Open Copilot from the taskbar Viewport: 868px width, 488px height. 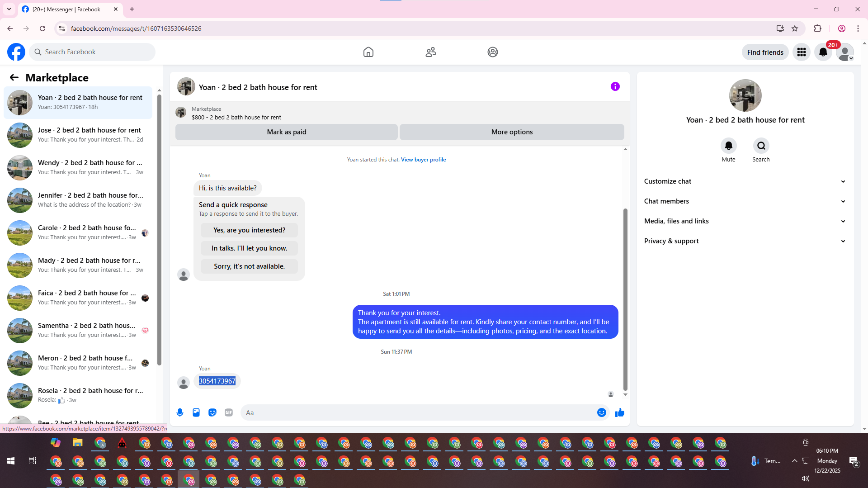(56, 443)
